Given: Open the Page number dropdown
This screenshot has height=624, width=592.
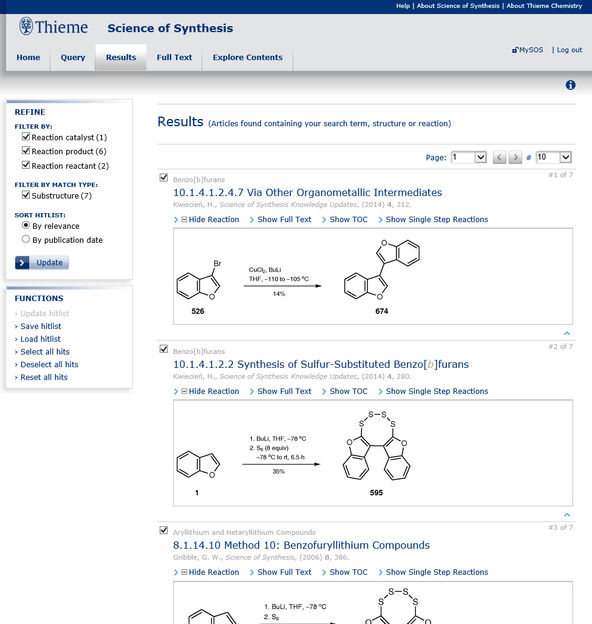Looking at the screenshot, I should coord(469,157).
